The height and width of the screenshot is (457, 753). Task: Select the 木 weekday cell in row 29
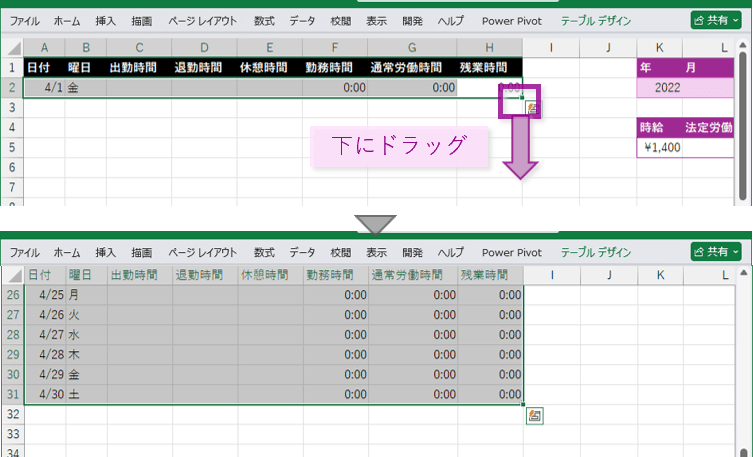87,355
